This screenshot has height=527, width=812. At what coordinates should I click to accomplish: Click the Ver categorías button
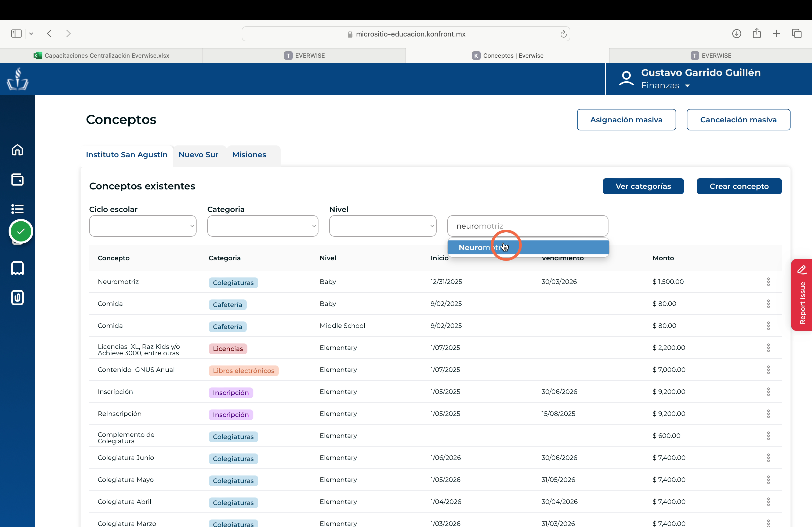[x=643, y=186]
